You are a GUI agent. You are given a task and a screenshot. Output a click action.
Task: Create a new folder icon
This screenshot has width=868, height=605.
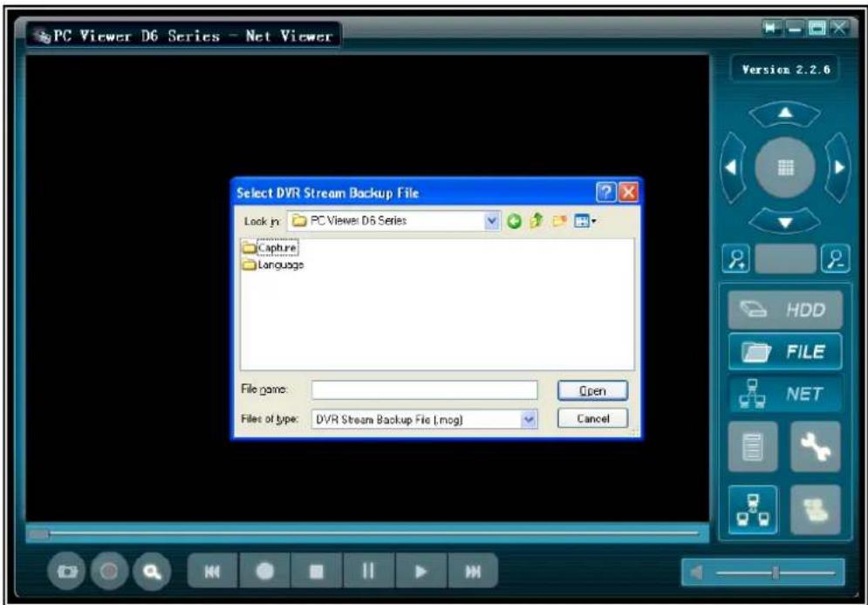coord(559,221)
